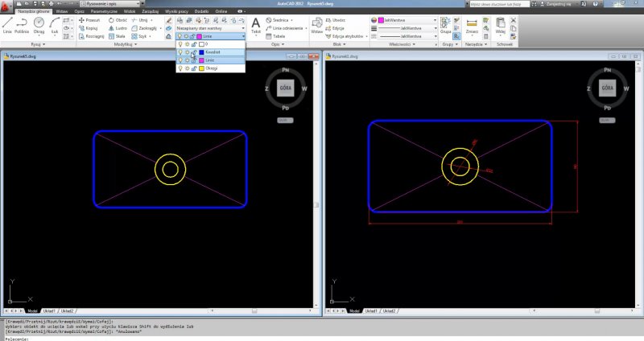Click the Lustro mirror button

click(118, 28)
